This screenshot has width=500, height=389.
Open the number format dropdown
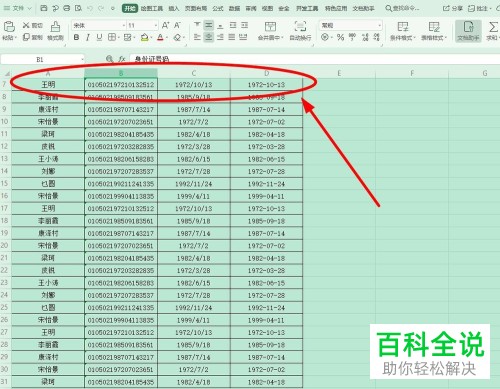(380, 25)
